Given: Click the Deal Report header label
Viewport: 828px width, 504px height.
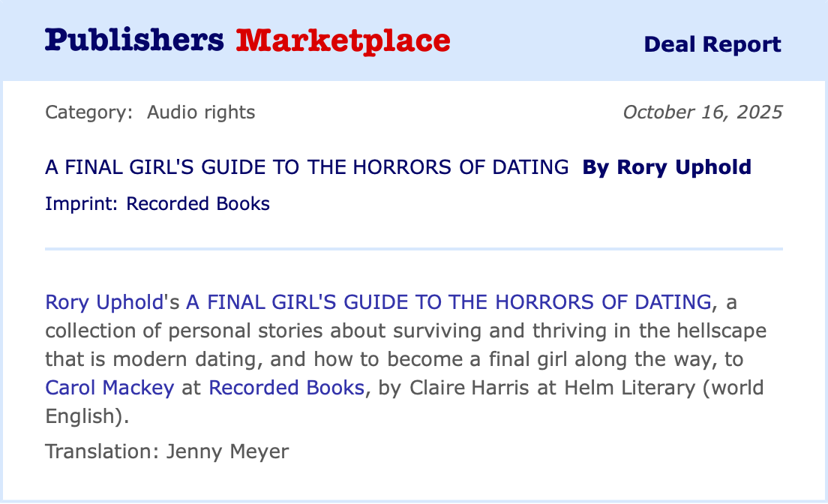Looking at the screenshot, I should [x=712, y=44].
